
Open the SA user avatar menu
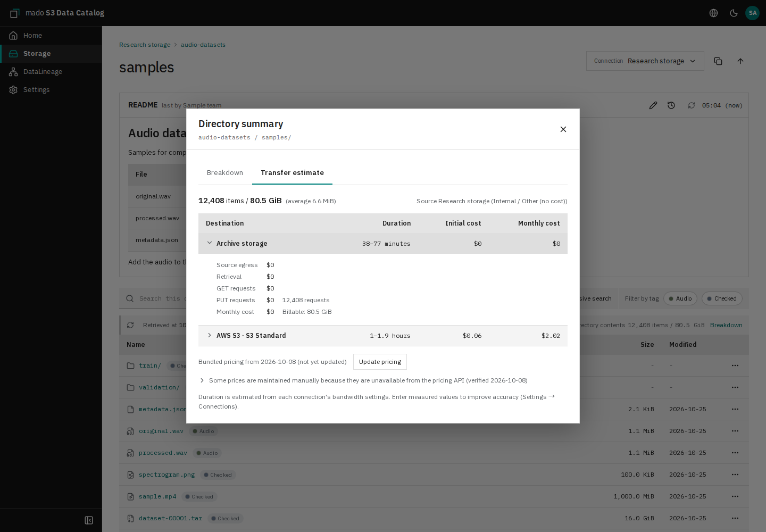click(x=753, y=13)
